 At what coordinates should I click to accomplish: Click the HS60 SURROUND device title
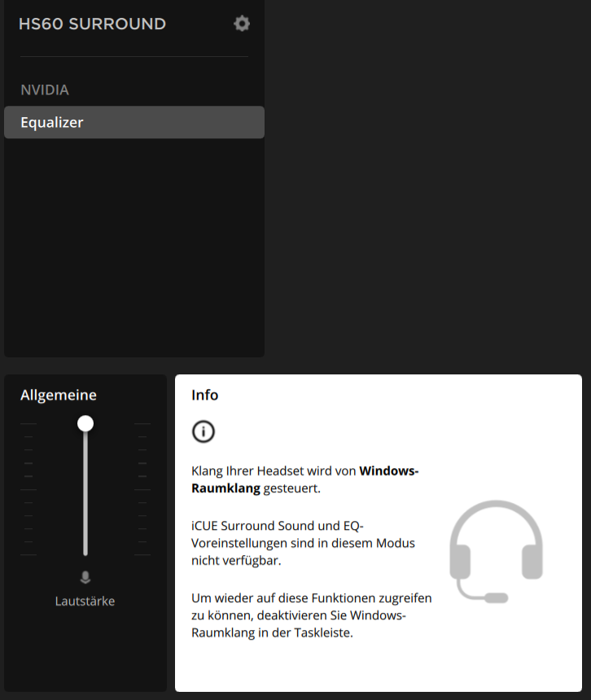pos(93,24)
